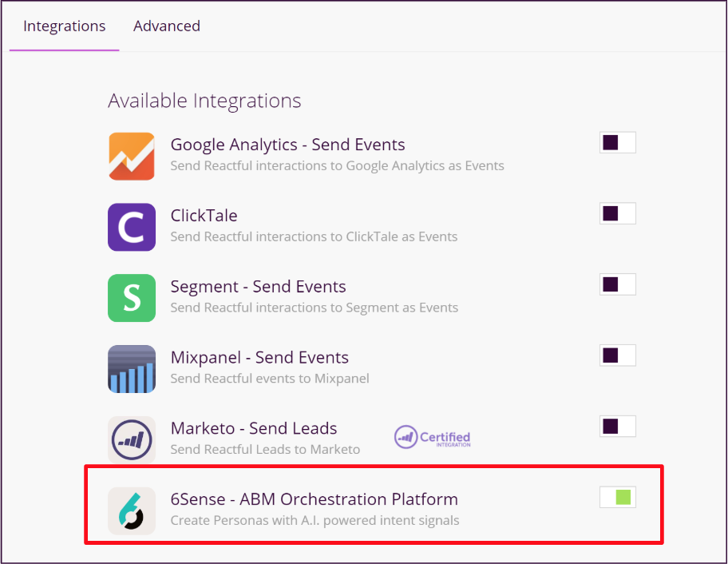The height and width of the screenshot is (564, 728).
Task: Switch to the Advanced tab
Action: point(167,26)
